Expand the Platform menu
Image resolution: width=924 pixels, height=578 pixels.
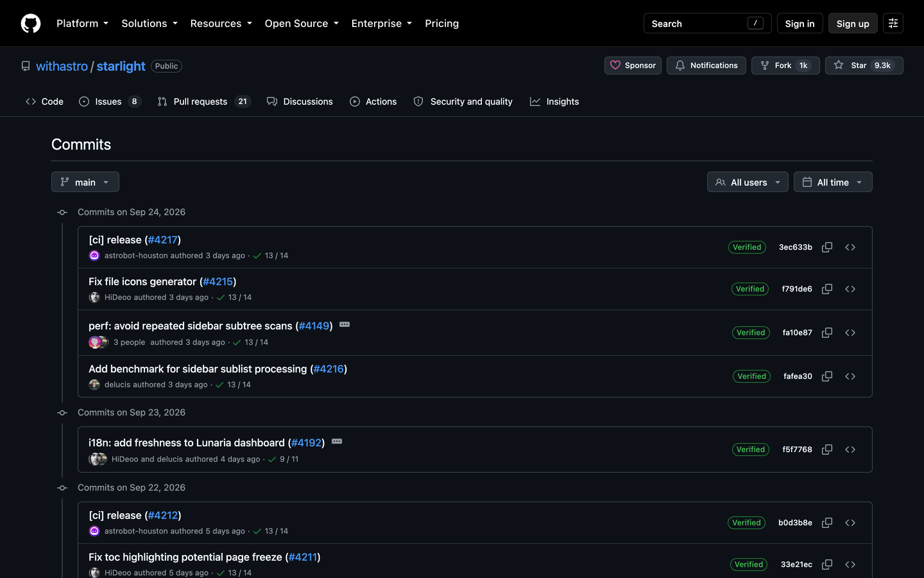tap(82, 23)
